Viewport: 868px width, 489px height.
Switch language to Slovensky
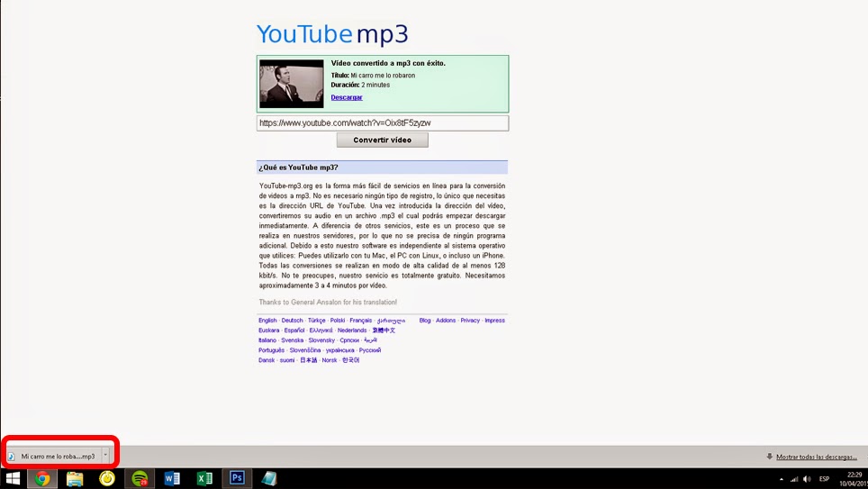(321, 340)
